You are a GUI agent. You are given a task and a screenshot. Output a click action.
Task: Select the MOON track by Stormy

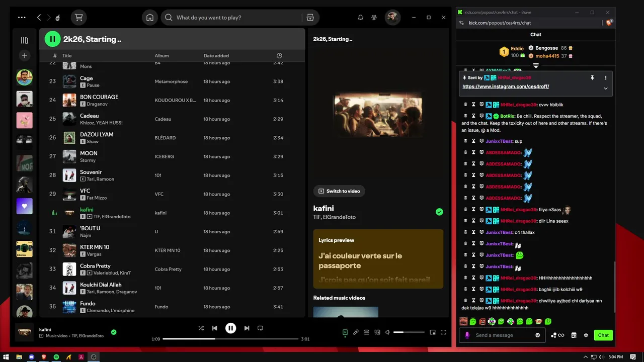pos(172,156)
